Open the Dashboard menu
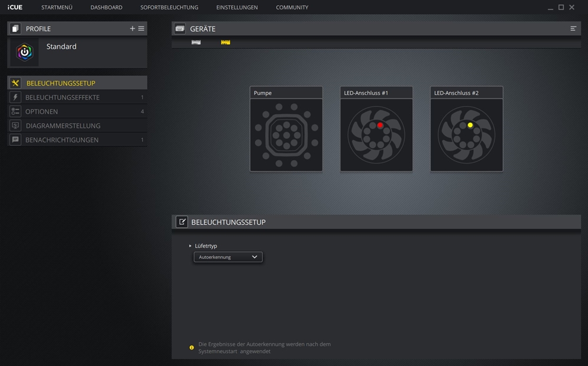The width and height of the screenshot is (588, 366). point(106,8)
